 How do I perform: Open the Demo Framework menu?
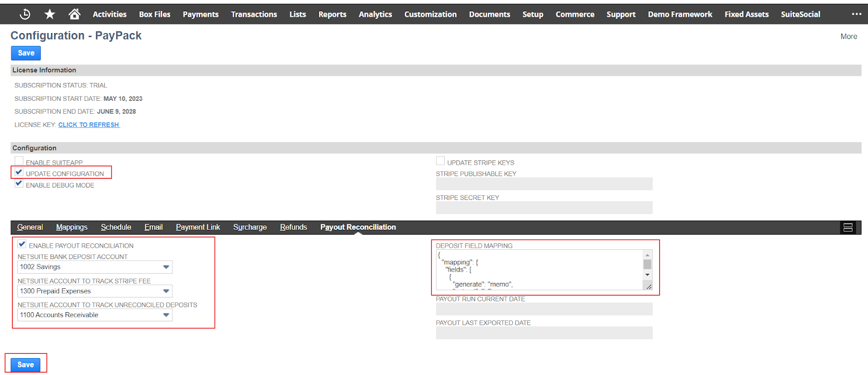(x=680, y=14)
